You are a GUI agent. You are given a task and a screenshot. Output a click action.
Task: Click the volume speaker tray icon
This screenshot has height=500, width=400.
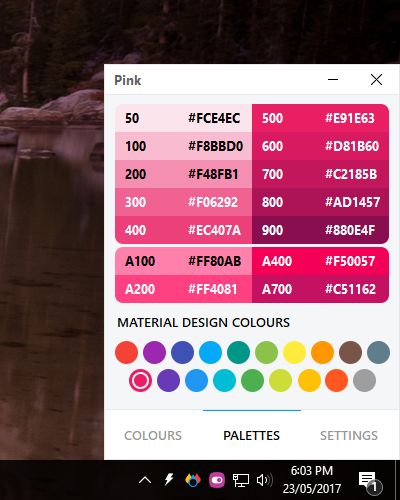pos(265,480)
